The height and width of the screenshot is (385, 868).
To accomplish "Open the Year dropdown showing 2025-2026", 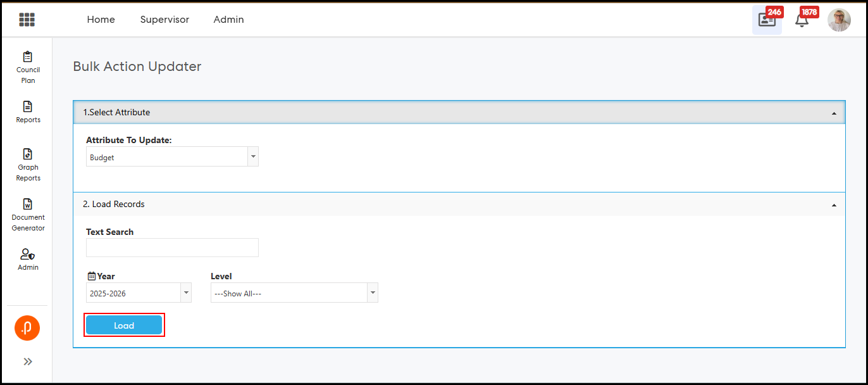I will tap(139, 293).
